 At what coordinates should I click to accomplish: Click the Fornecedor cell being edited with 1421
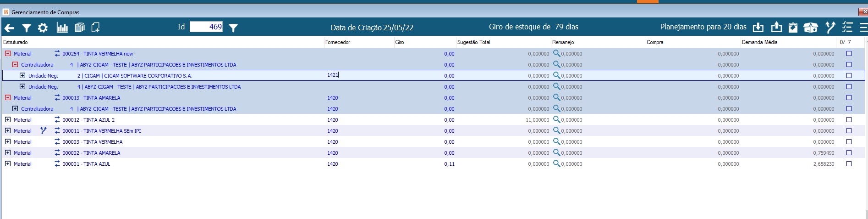(358, 75)
